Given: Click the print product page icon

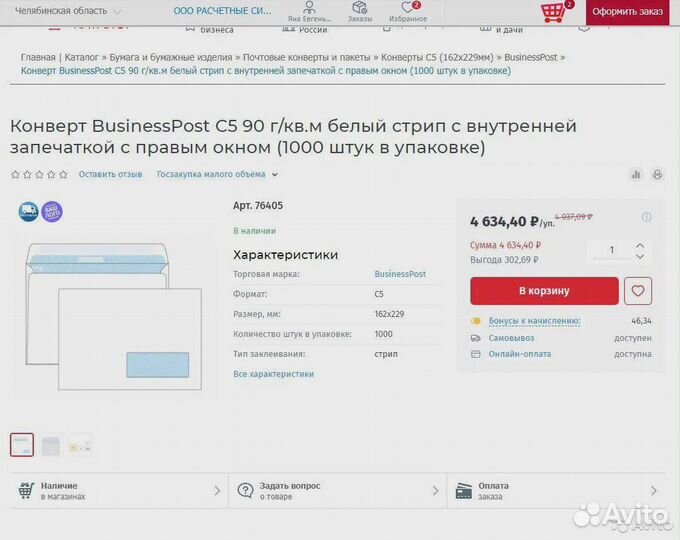Looking at the screenshot, I should (657, 174).
